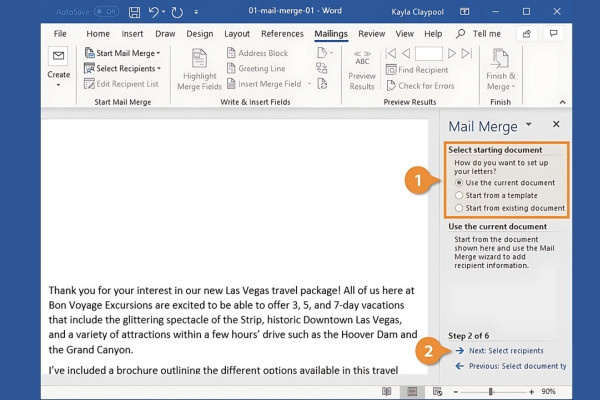
Task: Open the Help tab
Action: (433, 34)
